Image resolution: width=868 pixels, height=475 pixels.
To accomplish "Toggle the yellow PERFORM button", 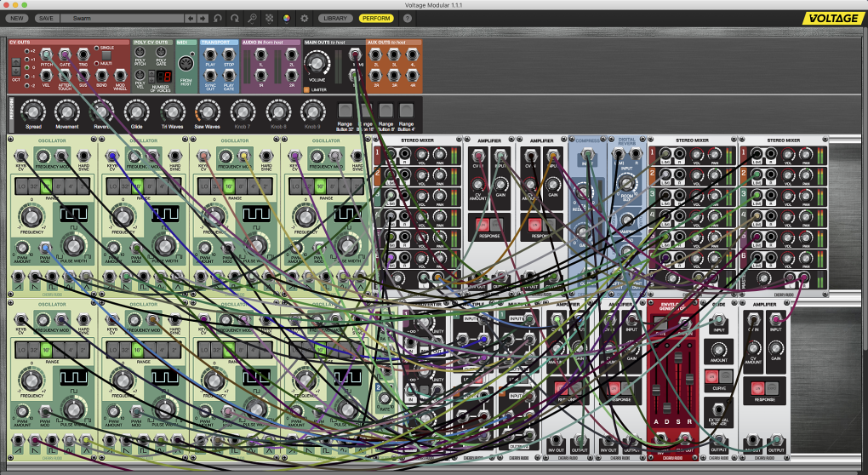I will (x=376, y=18).
